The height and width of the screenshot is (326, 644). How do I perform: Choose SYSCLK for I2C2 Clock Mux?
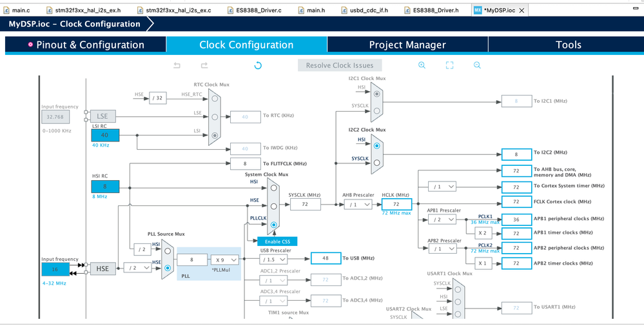tap(376, 163)
